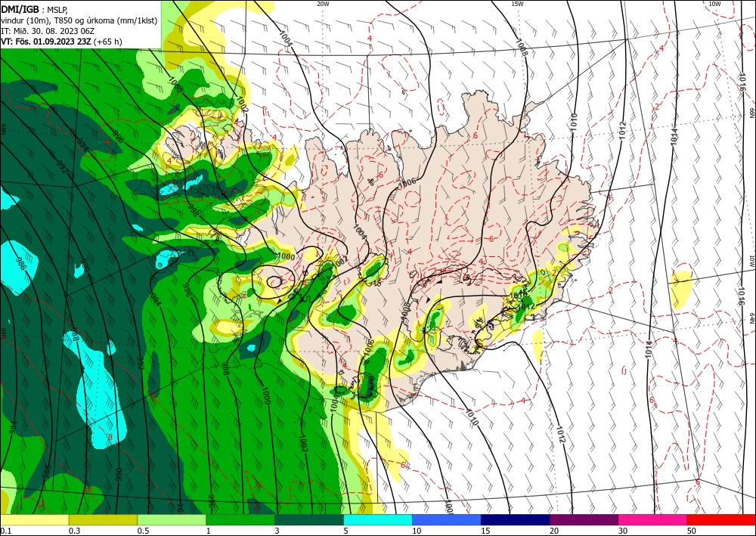Pick the light green 0.5–1 legend swatch
Viewport: 756px width, 536px height.
tap(172, 519)
